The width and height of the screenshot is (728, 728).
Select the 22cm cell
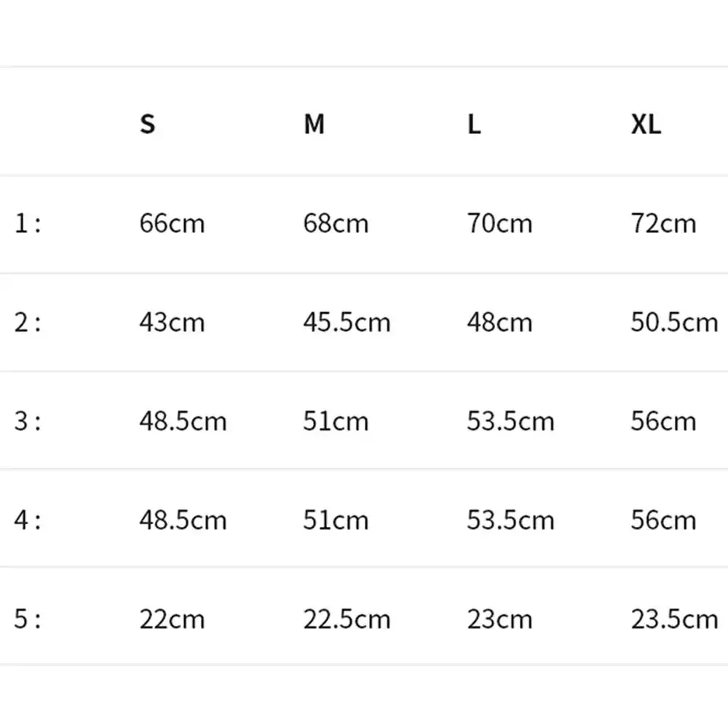(172, 619)
